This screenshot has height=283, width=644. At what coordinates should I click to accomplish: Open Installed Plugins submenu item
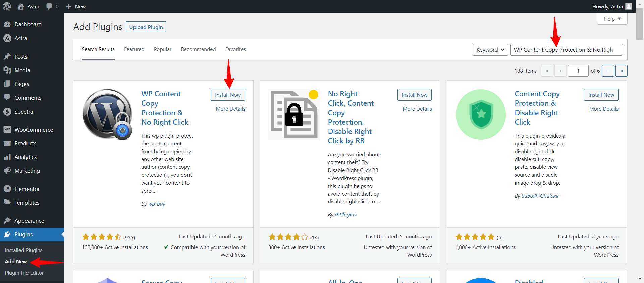[x=23, y=250]
